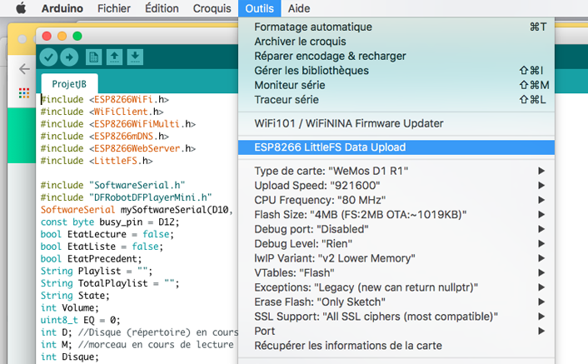Click the 'bool EtatPrecedent;' line

tap(91, 259)
